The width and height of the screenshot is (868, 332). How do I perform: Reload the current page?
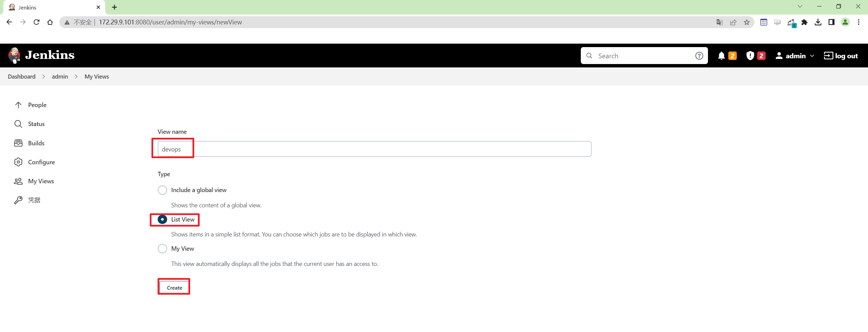36,22
